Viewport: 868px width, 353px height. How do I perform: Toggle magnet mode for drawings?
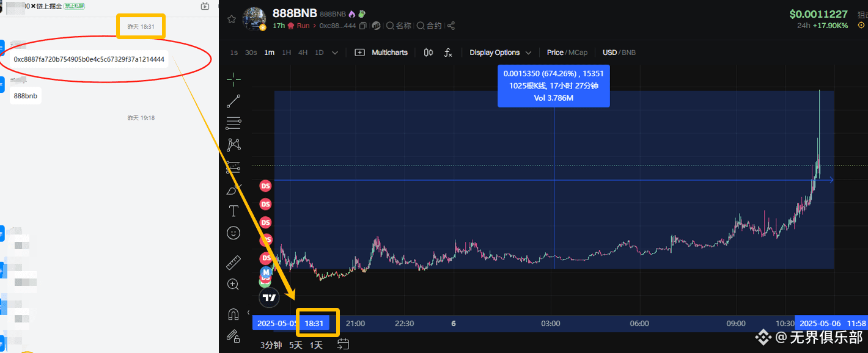(x=233, y=315)
